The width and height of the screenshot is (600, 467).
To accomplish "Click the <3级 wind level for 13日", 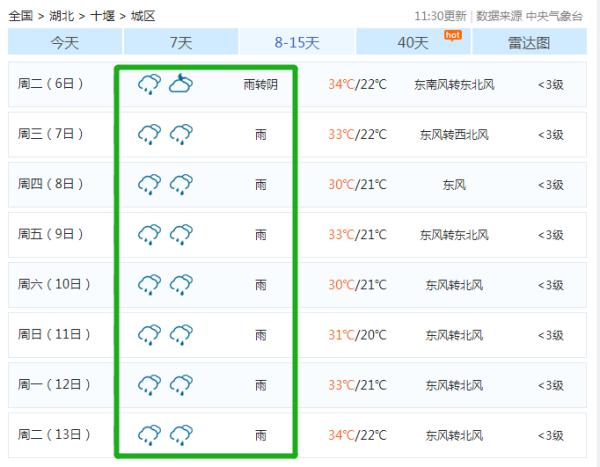I will 551,435.
